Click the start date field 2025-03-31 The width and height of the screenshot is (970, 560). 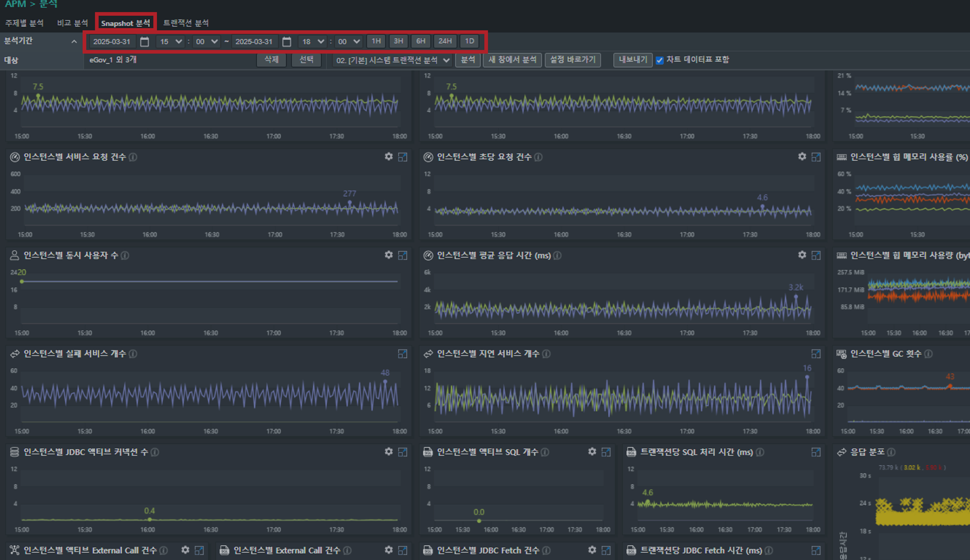111,42
